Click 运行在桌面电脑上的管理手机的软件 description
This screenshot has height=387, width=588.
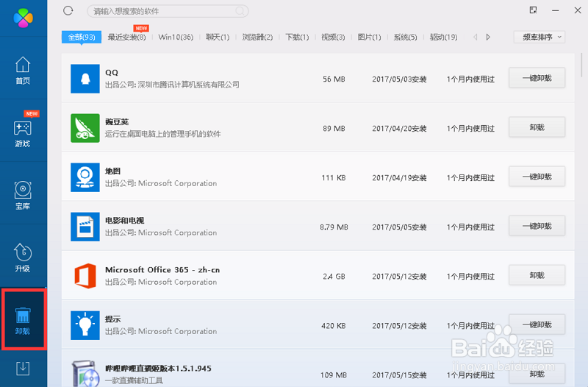click(162, 134)
